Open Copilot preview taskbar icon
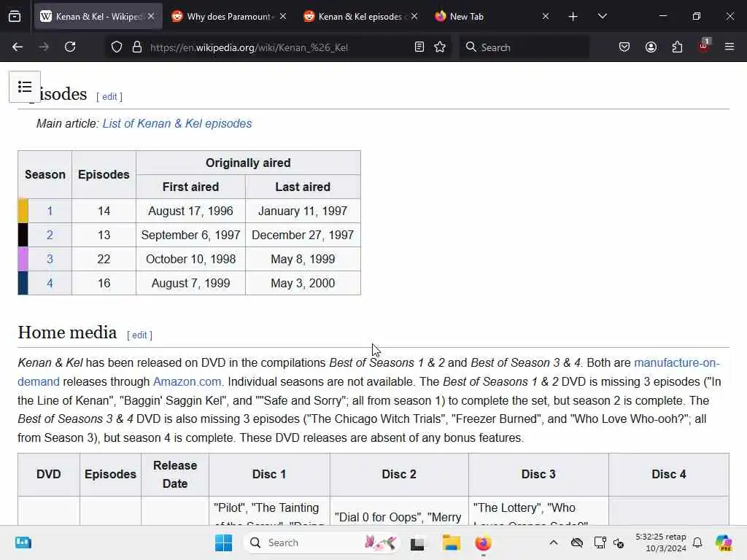The image size is (747, 560). 724,542
